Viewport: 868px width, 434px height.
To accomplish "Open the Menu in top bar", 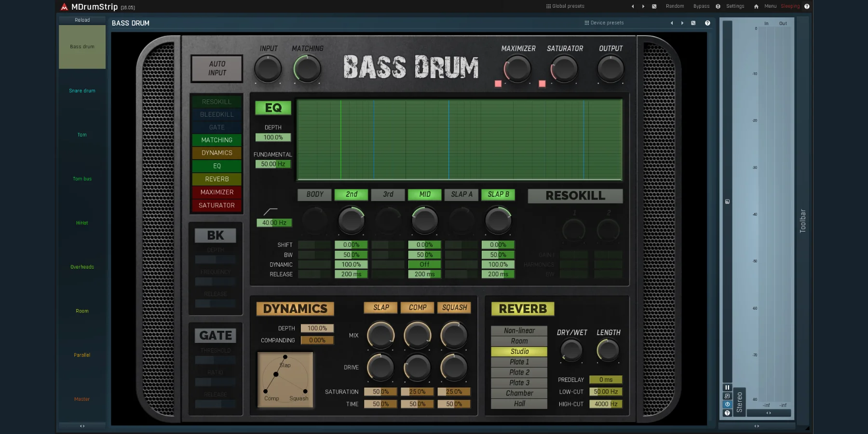I will click(770, 6).
